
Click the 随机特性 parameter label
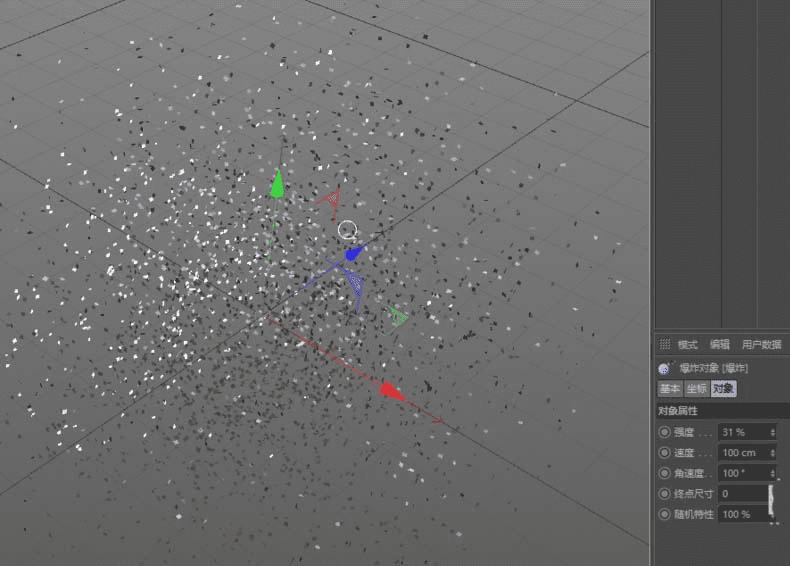(x=694, y=515)
